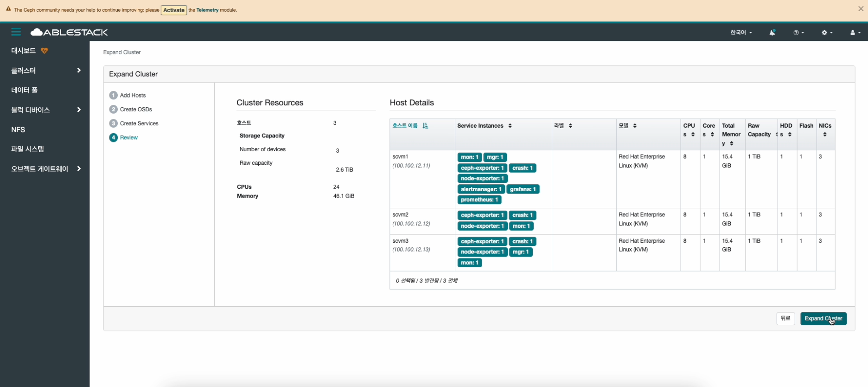Toggle the hamburger navigation menu

point(16,32)
